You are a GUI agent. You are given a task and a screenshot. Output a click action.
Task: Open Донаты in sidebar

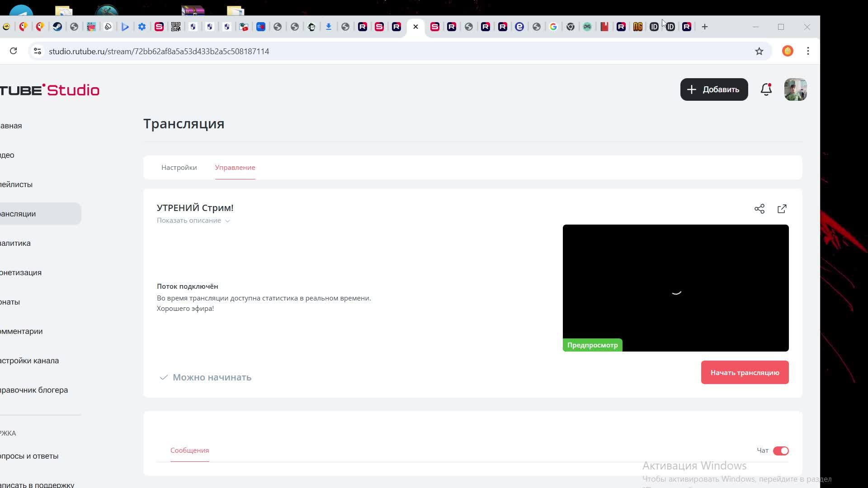(10, 302)
